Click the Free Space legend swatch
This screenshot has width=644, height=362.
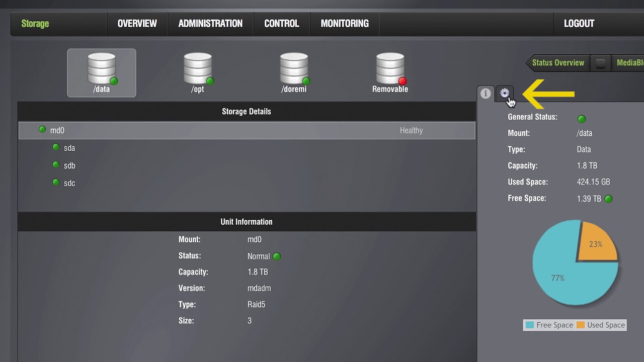coord(529,325)
